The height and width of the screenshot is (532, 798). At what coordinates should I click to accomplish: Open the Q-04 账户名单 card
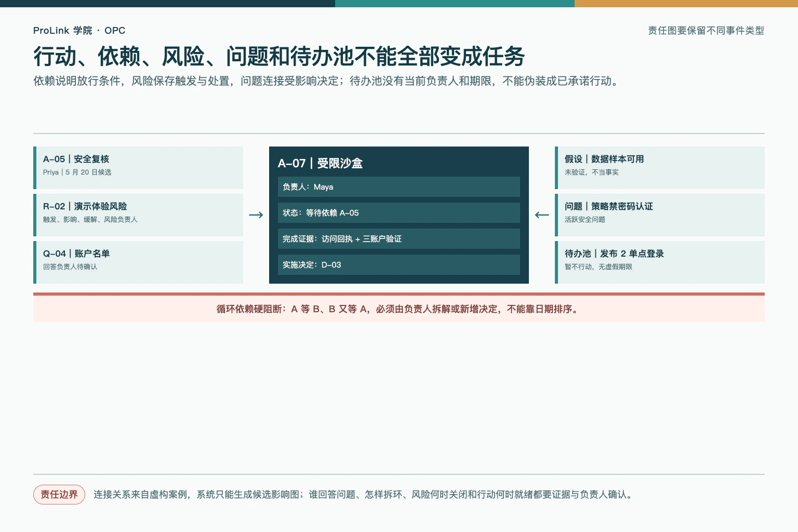pos(138,262)
